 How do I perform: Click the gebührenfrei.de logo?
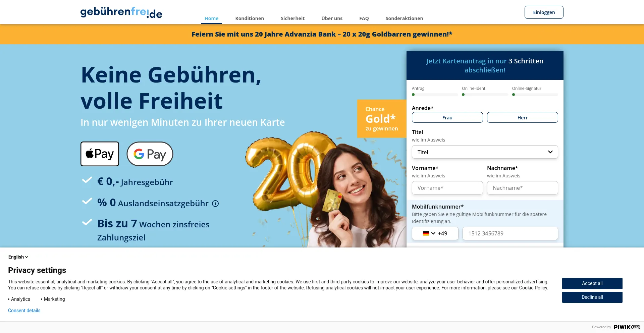tap(121, 12)
